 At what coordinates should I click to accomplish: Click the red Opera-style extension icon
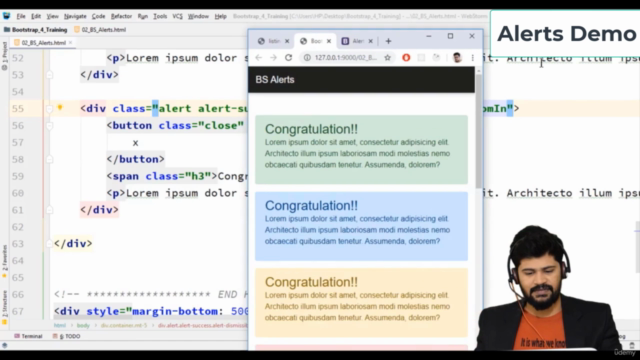[x=406, y=58]
